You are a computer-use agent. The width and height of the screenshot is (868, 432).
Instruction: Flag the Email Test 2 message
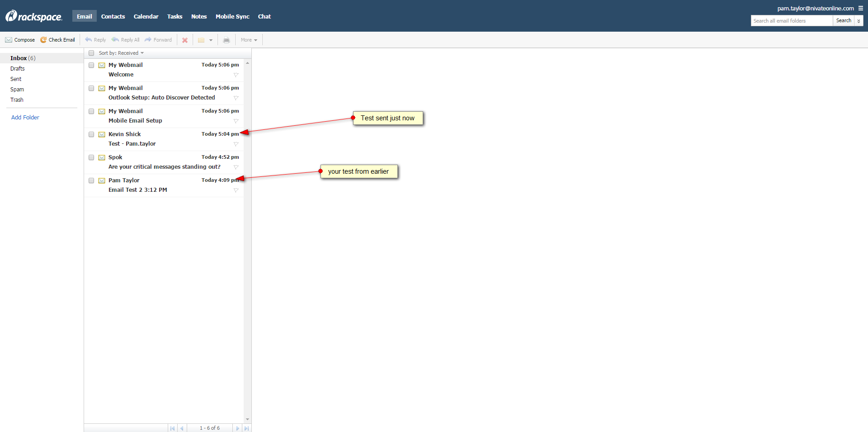coord(236,190)
